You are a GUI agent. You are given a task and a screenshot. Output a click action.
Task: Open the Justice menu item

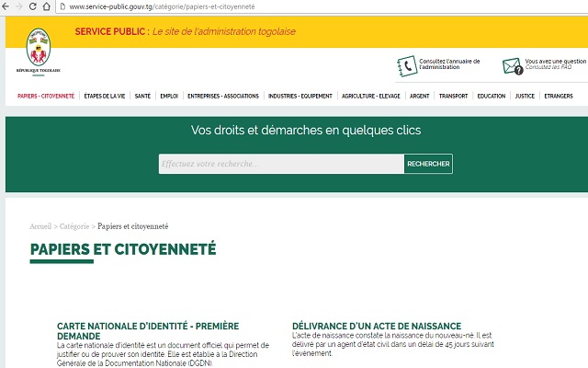525,96
